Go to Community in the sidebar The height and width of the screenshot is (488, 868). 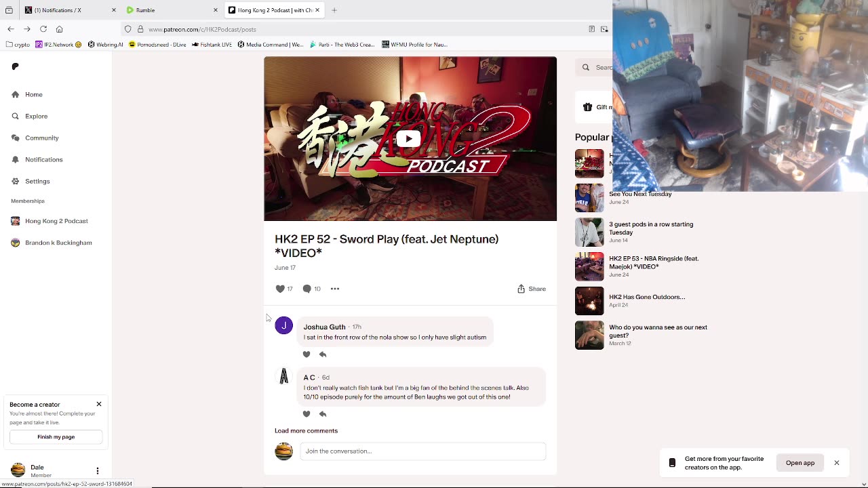tap(41, 138)
